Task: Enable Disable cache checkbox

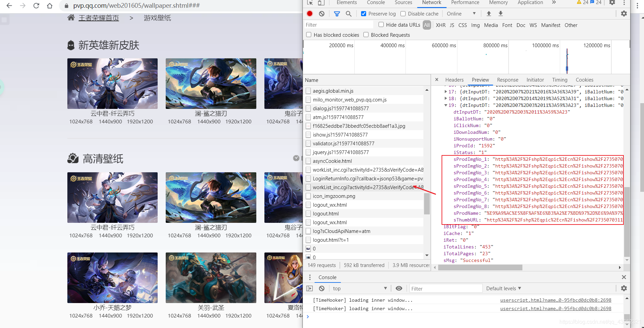Action: coord(403,13)
